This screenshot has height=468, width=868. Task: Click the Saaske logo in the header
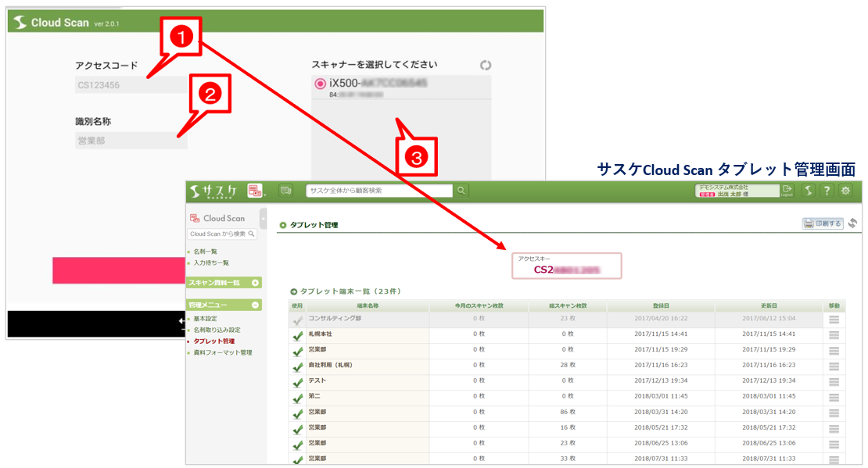[x=213, y=191]
